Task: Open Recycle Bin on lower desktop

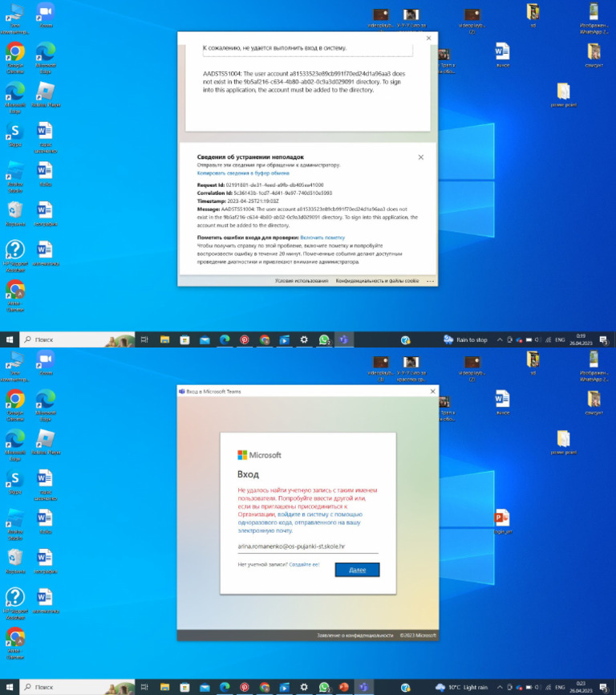Action: pyautogui.click(x=15, y=561)
